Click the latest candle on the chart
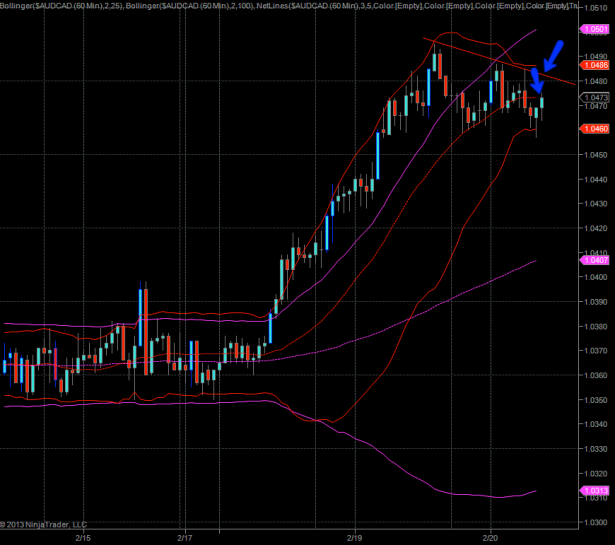 point(543,102)
